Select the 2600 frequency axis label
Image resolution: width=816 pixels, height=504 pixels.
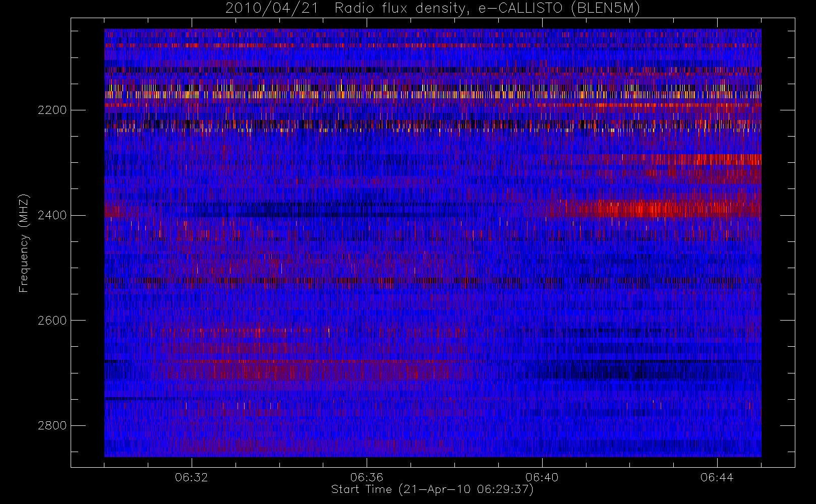tap(52, 321)
